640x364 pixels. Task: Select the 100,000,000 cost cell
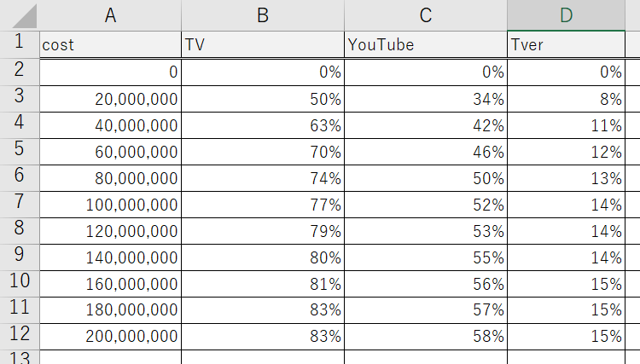click(x=110, y=205)
